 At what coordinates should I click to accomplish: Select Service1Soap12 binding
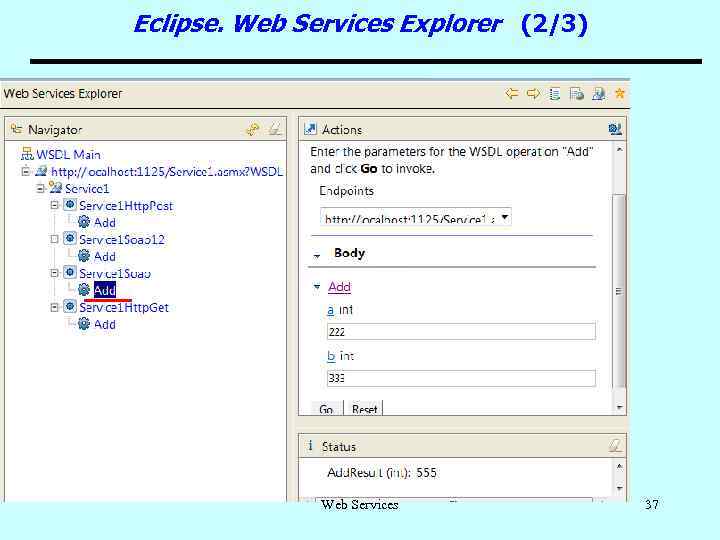122,240
